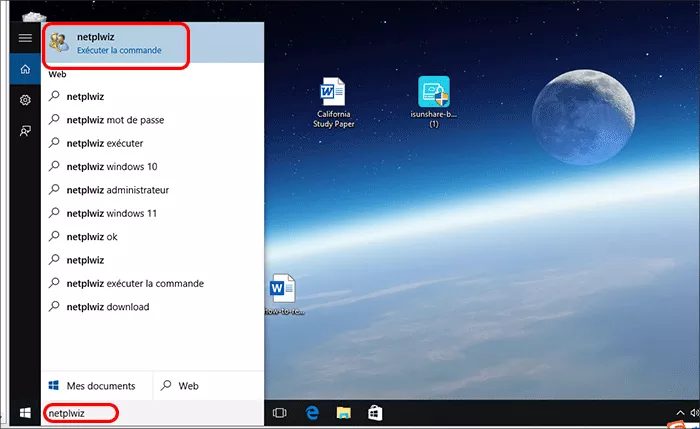Viewport: 700px width, 429px height.
Task: Open the settings gear in the search sidebar
Action: (x=25, y=101)
